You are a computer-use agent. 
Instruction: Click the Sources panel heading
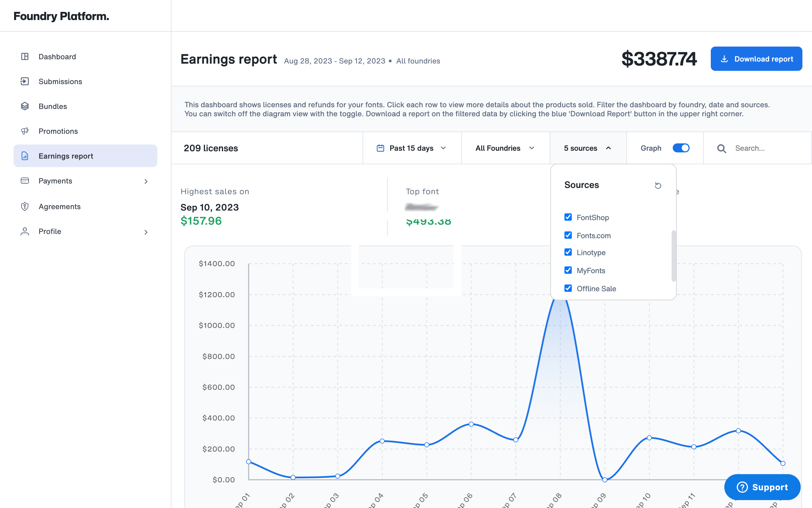pos(581,185)
